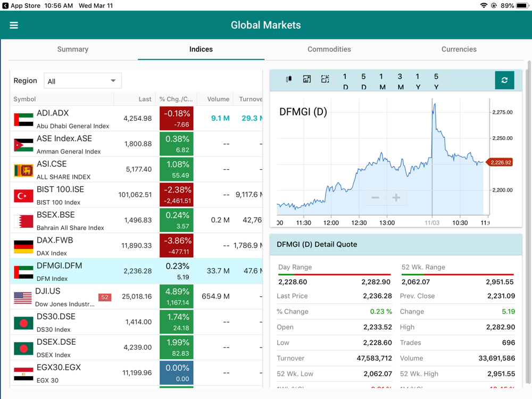Select the DS30.DSE DS30 Index row
Image resolution: width=532 pixels, height=399 pixels.
[x=136, y=322]
